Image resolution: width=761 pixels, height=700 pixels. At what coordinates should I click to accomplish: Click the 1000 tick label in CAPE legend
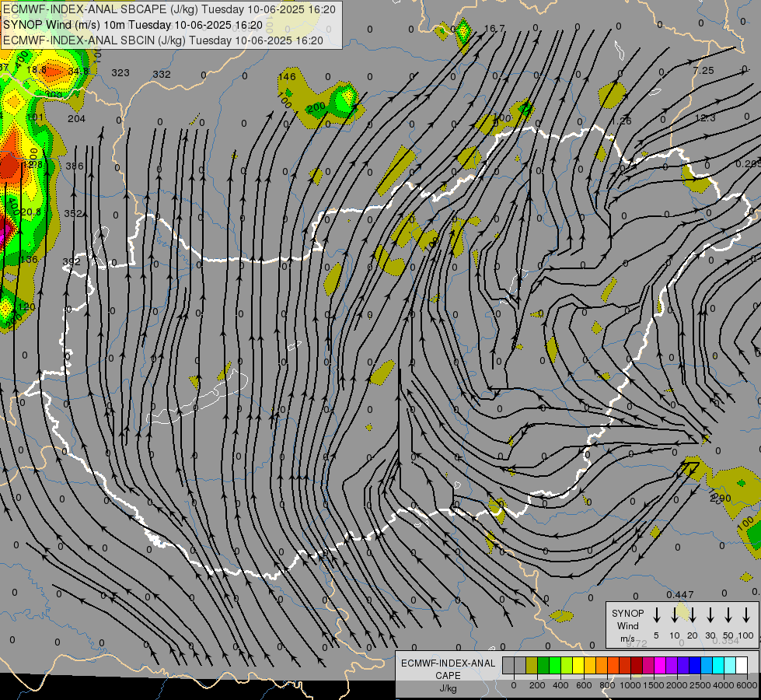tap(630, 685)
